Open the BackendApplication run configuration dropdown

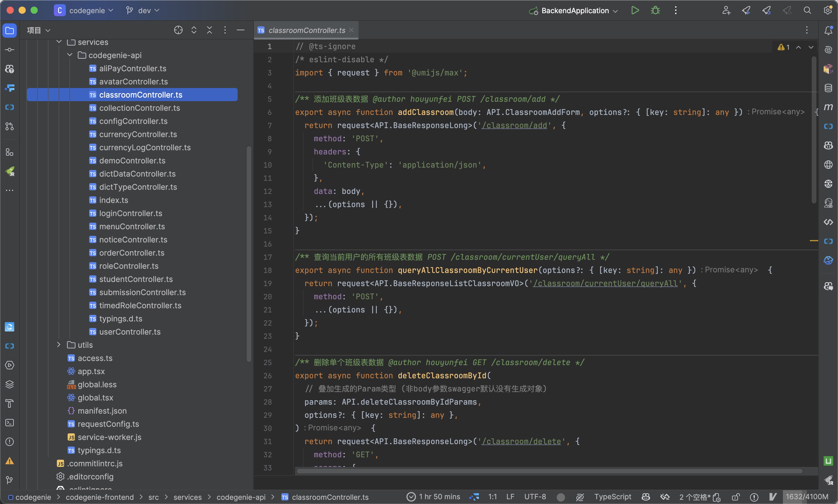(x=573, y=10)
